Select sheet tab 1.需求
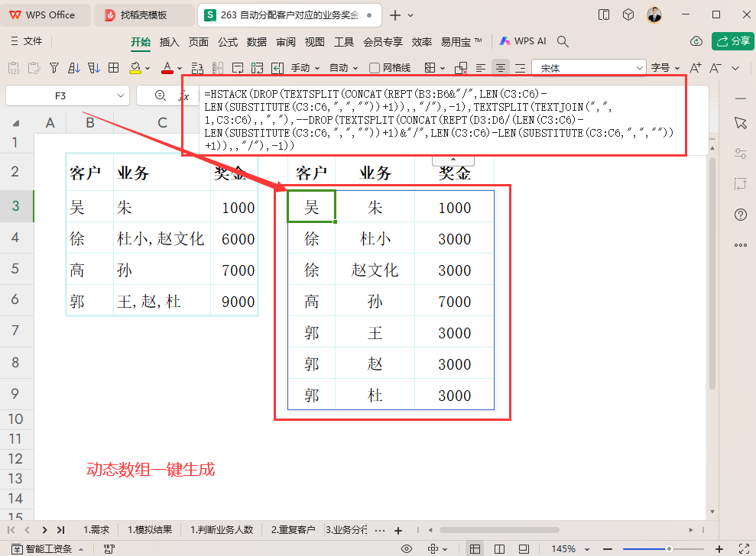 coord(96,530)
